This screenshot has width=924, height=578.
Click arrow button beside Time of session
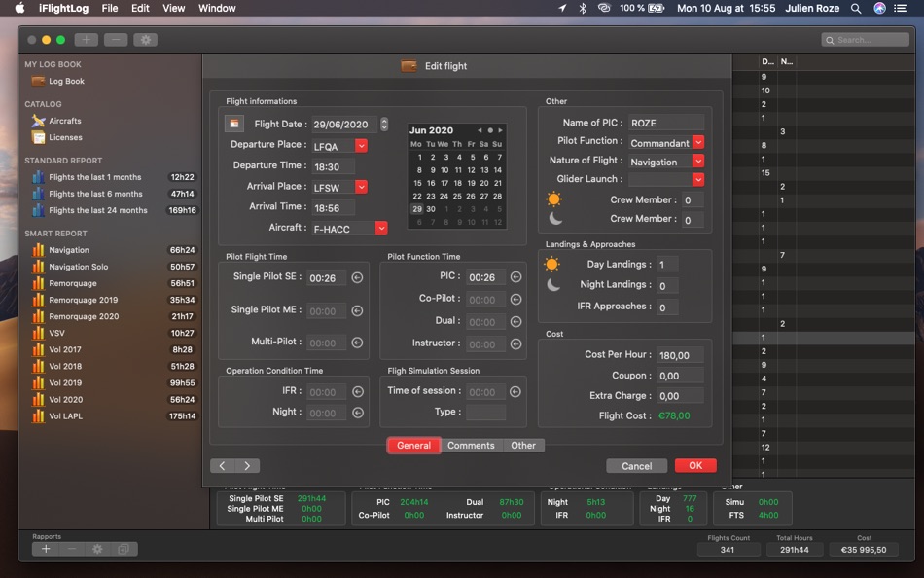(x=515, y=391)
